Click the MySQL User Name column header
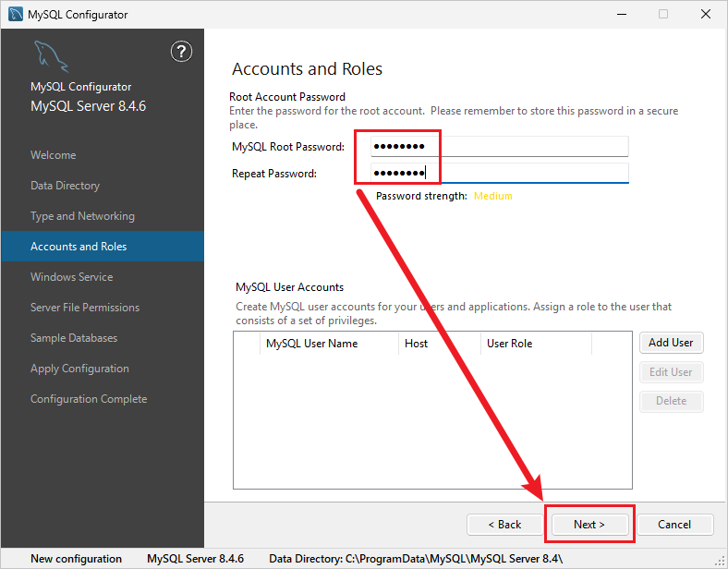Image resolution: width=728 pixels, height=569 pixels. pyautogui.click(x=329, y=344)
